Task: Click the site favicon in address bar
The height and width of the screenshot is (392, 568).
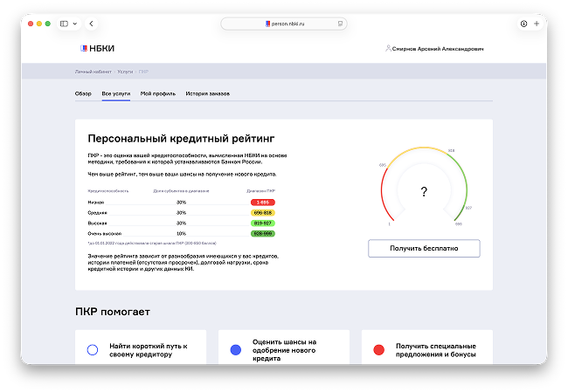Action: [x=267, y=24]
